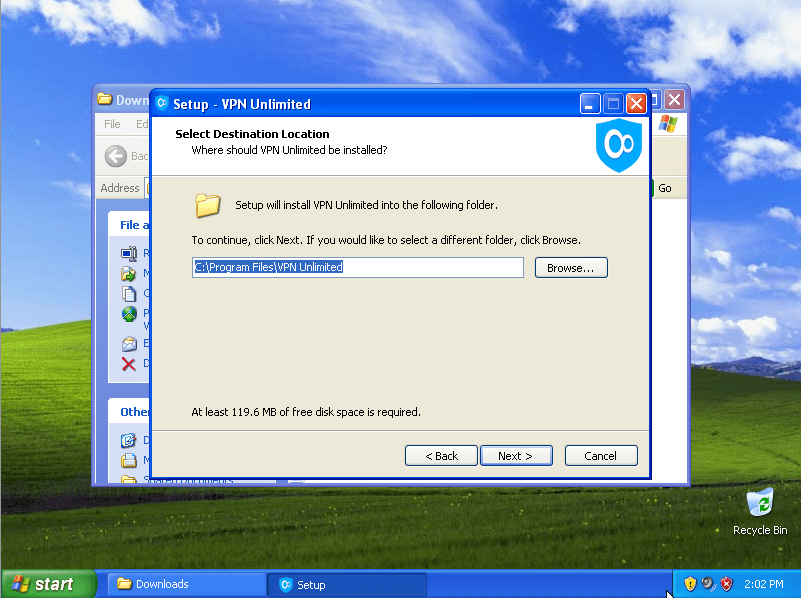Click the Copy this file icon

129,293
